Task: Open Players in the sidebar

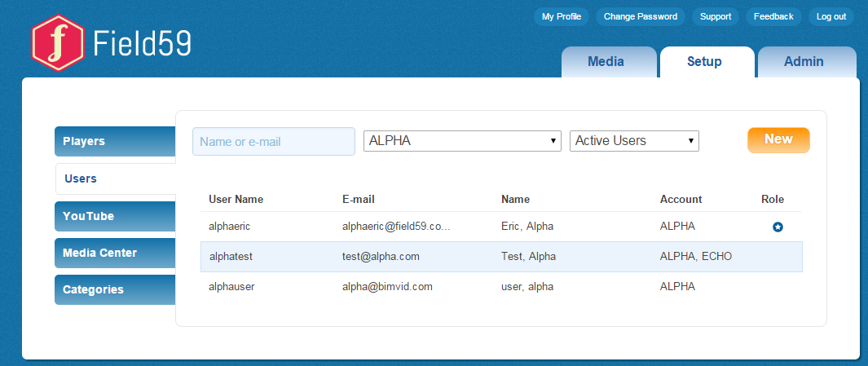Action: (x=115, y=141)
